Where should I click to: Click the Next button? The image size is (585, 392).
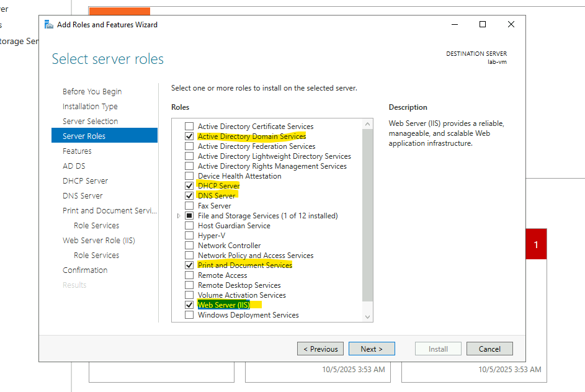point(372,349)
